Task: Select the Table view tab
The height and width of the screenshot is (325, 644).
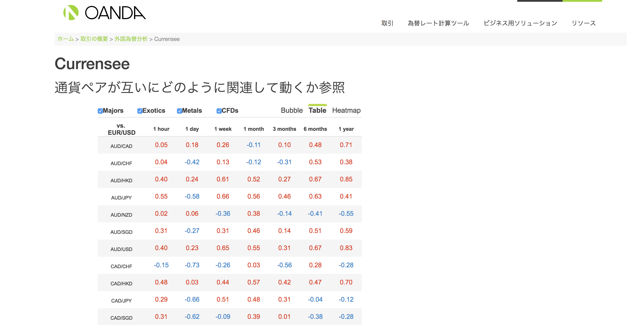Action: [x=318, y=110]
